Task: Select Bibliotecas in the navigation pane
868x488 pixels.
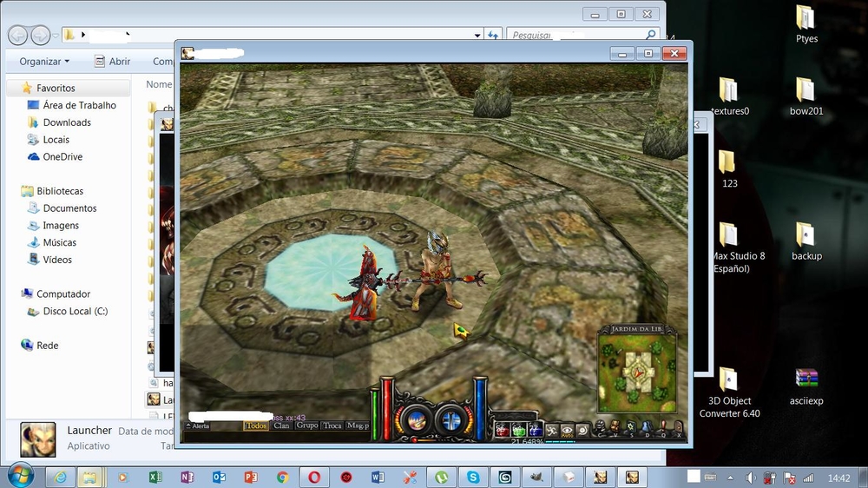Action: [60, 191]
